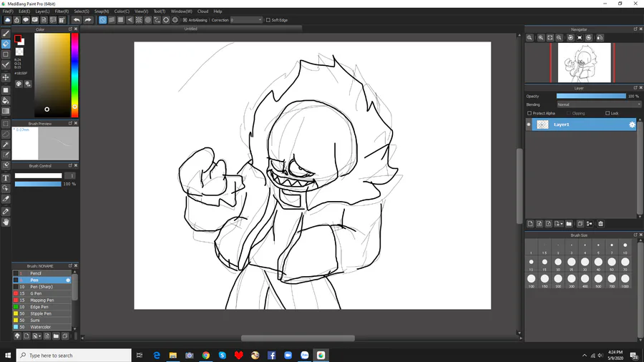Click the Navigator canvas thumbnail
Viewport: 644px width, 362px height.
tap(584, 63)
